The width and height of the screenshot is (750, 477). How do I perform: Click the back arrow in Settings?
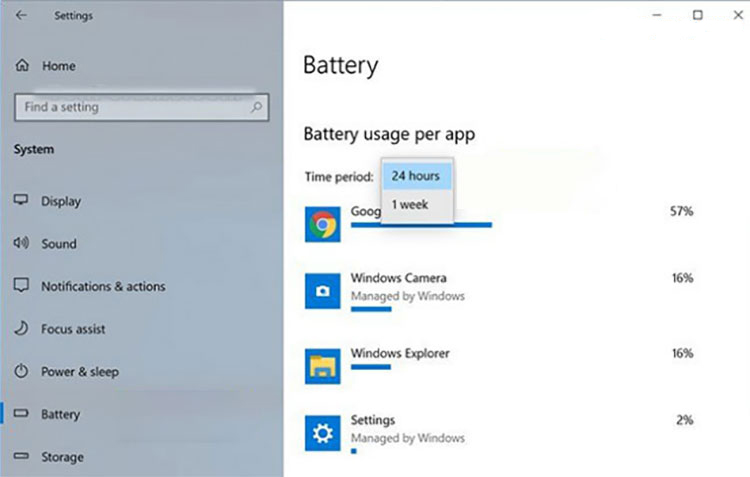click(x=21, y=15)
